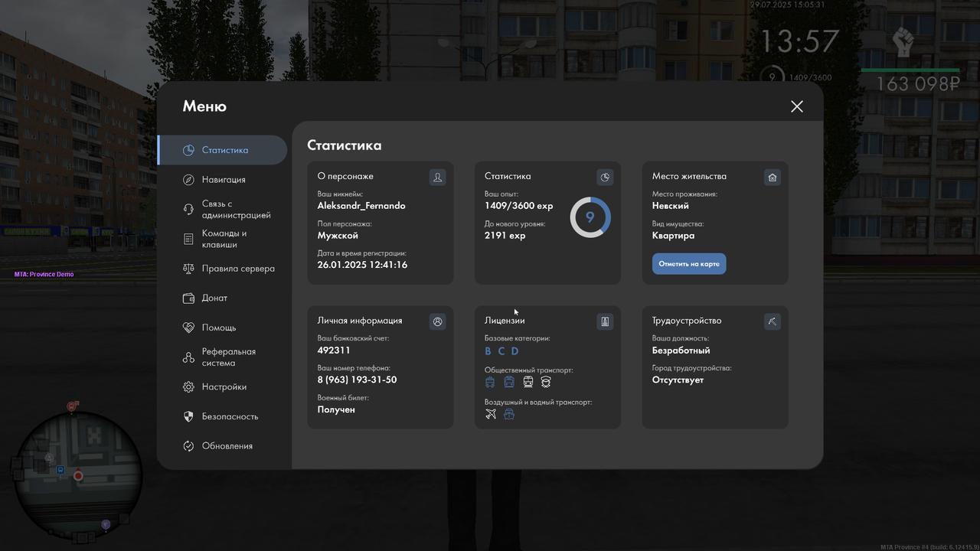The image size is (980, 551).
Task: Click the Обновления checkmark badge icon
Action: [x=188, y=446]
